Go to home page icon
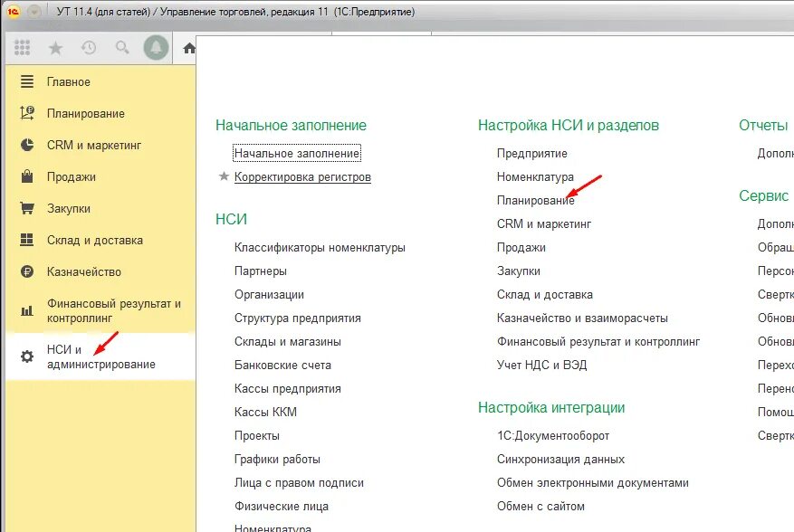Image resolution: width=794 pixels, height=532 pixels. (x=189, y=48)
